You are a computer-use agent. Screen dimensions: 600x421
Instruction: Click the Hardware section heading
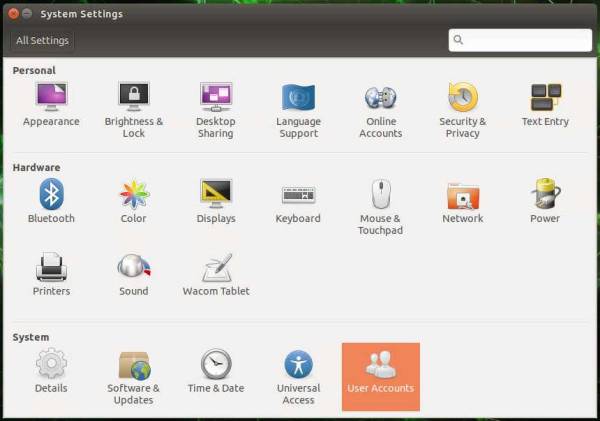coord(36,168)
